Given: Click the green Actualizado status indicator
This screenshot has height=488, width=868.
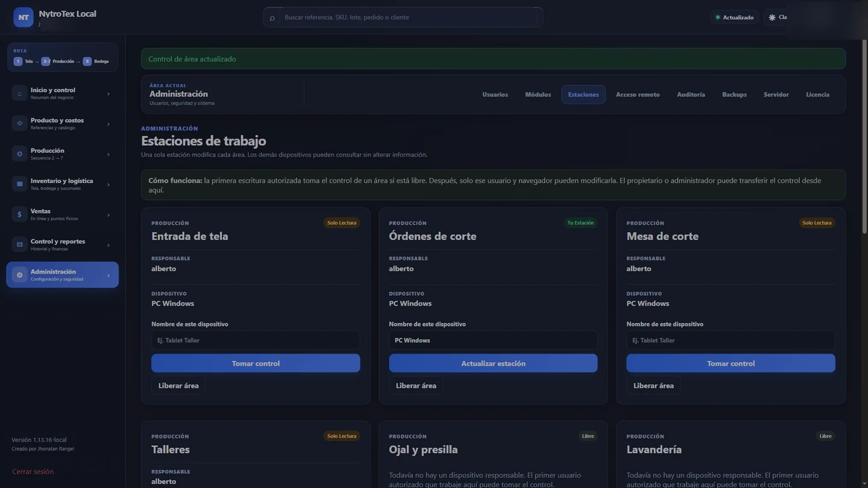Looking at the screenshot, I should (734, 17).
